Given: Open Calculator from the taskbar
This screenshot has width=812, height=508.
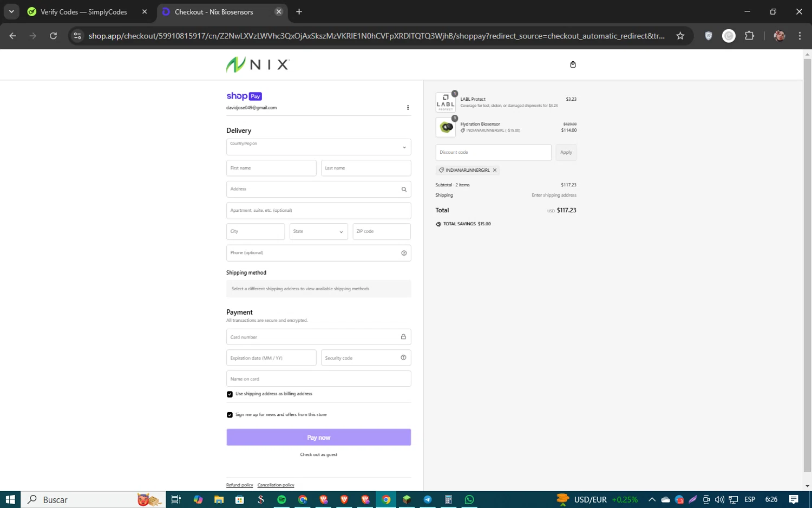Looking at the screenshot, I should coord(448,499).
